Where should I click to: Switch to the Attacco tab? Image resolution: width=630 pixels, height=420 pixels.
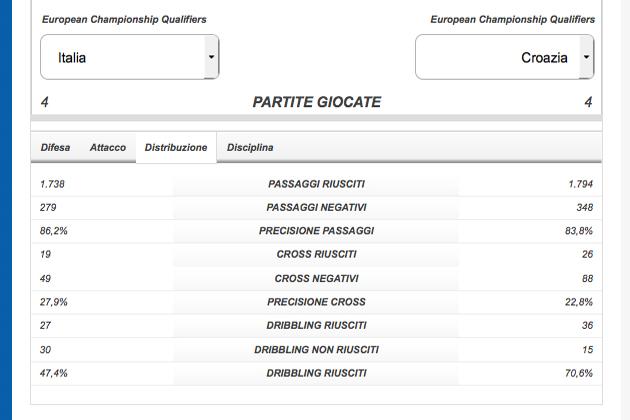(108, 147)
